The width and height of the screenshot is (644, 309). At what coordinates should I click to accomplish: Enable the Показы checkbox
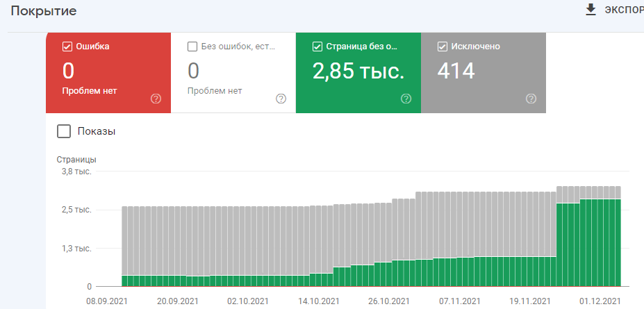64,131
